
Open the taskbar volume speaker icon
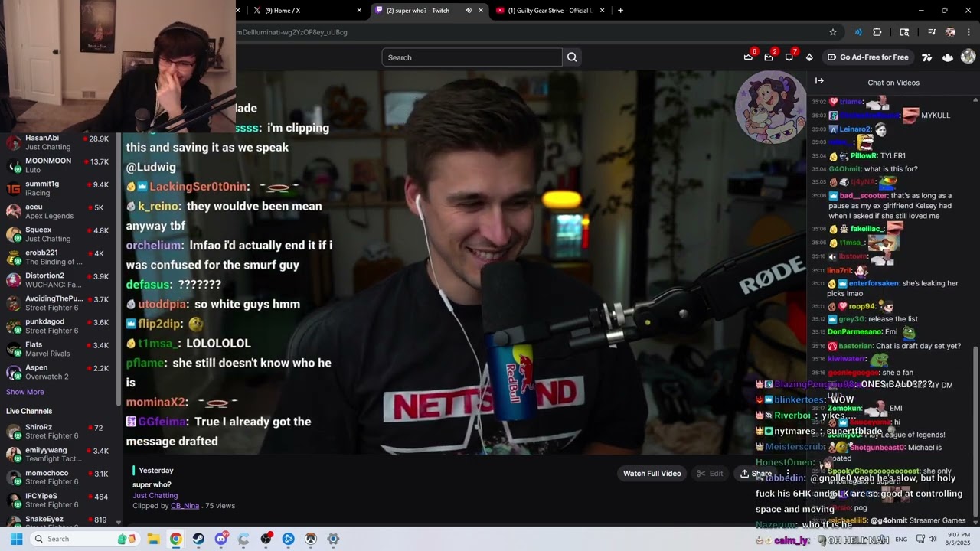coord(932,539)
